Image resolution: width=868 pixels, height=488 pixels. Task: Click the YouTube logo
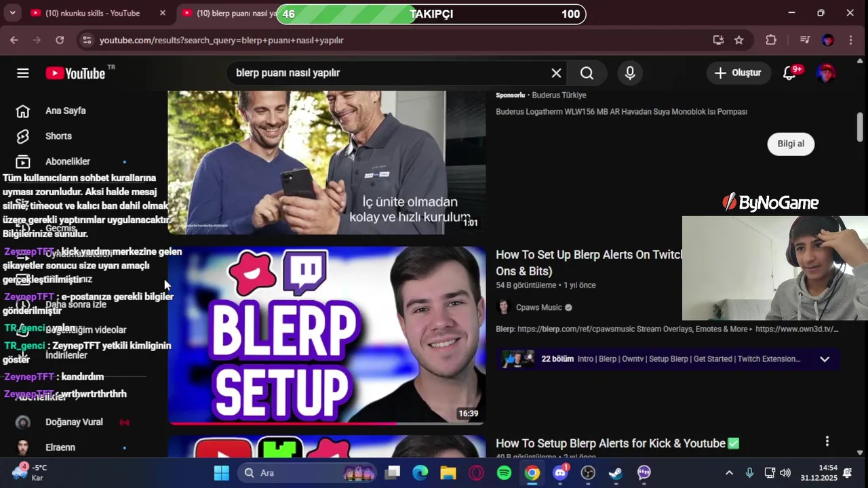click(75, 73)
